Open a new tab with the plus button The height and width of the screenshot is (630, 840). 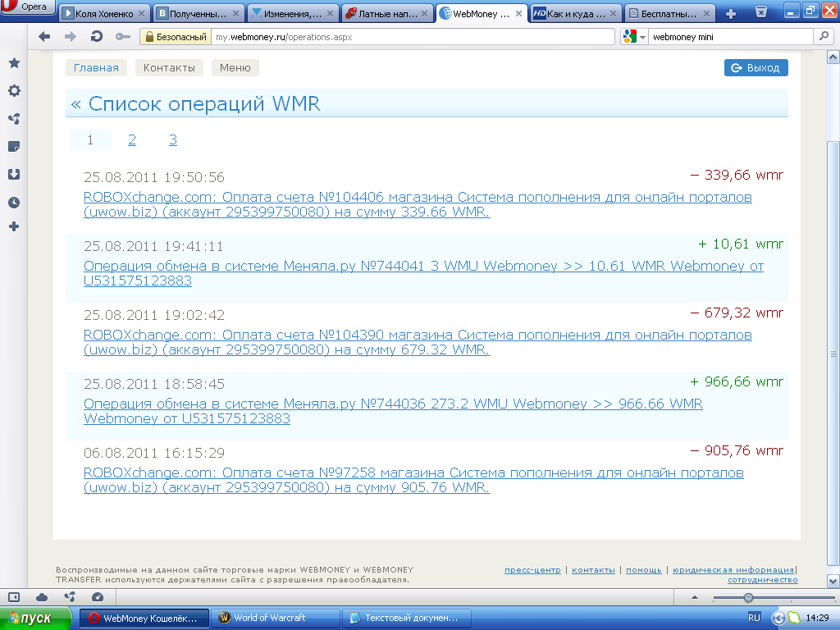(x=731, y=13)
